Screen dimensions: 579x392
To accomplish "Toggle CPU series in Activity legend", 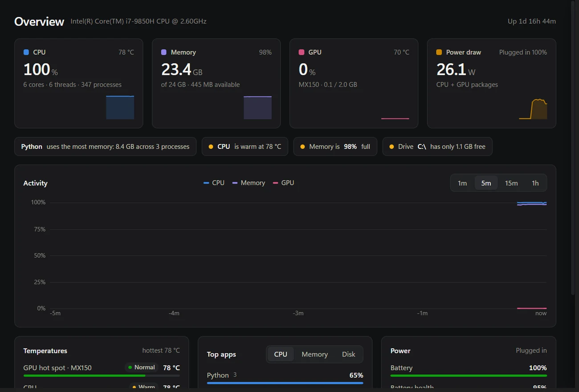I will click(214, 183).
